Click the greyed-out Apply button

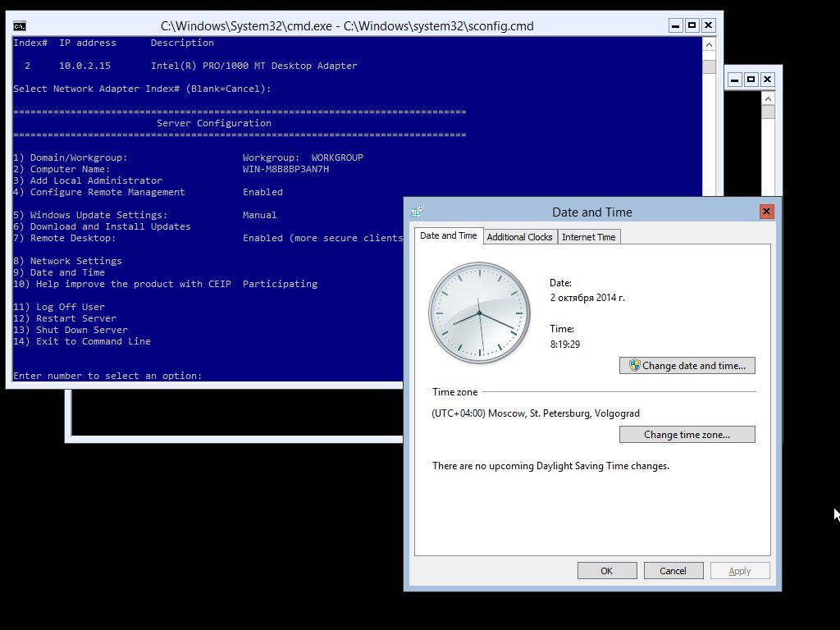[740, 571]
